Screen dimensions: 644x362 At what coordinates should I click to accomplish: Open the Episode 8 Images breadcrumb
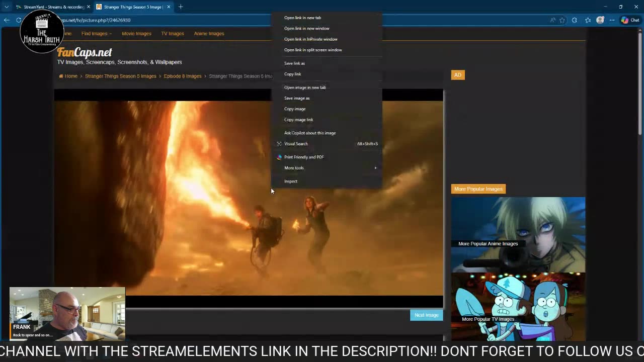[x=182, y=76]
